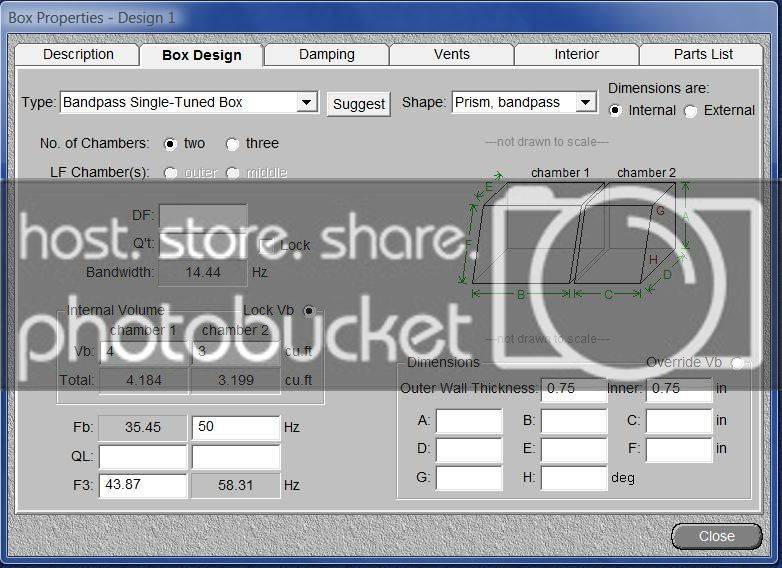
Task: Open the box Type dropdown
Action: [306, 103]
